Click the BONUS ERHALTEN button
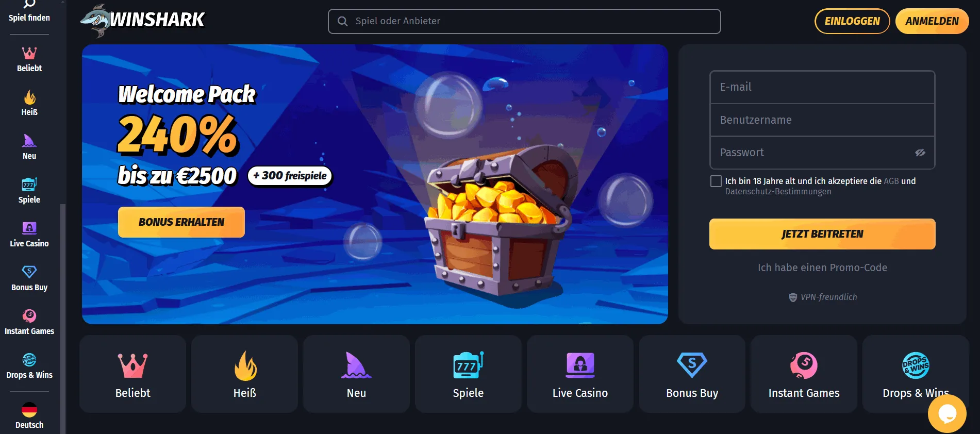 (x=181, y=222)
